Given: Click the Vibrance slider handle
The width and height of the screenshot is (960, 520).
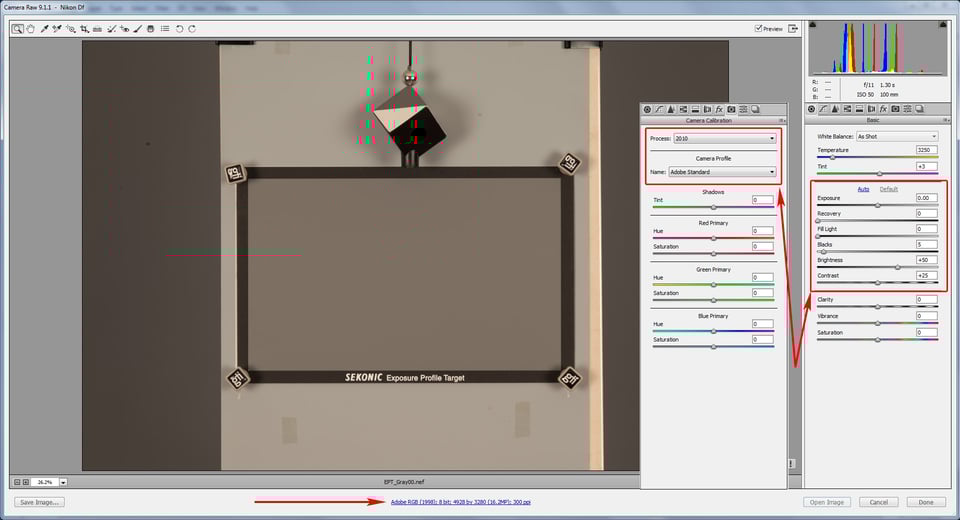Looking at the screenshot, I should [877, 323].
